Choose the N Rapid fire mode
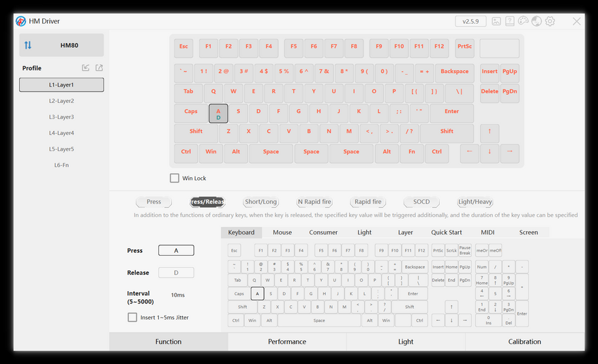The width and height of the screenshot is (598, 364). (x=314, y=202)
